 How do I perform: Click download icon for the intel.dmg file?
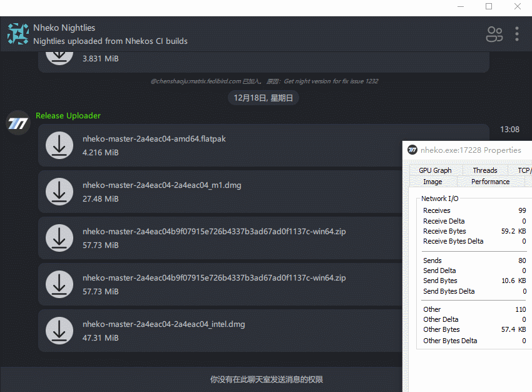[59, 331]
